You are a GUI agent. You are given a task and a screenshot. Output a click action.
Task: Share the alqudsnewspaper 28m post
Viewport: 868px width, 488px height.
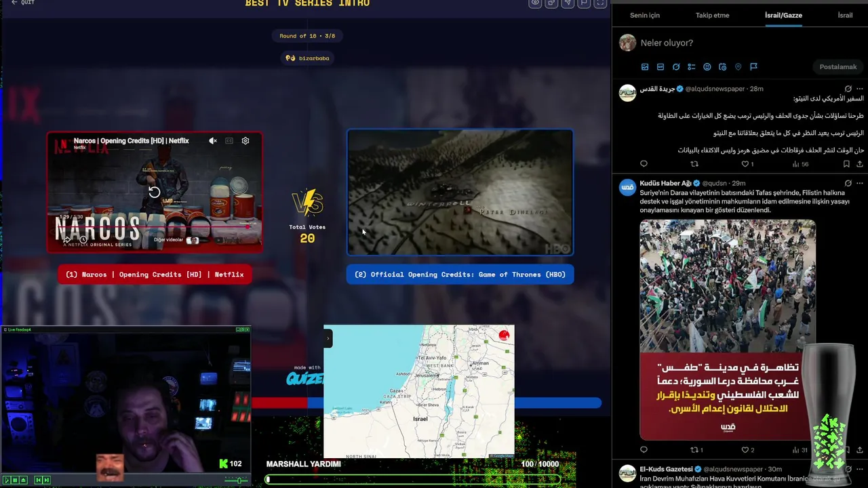click(860, 164)
